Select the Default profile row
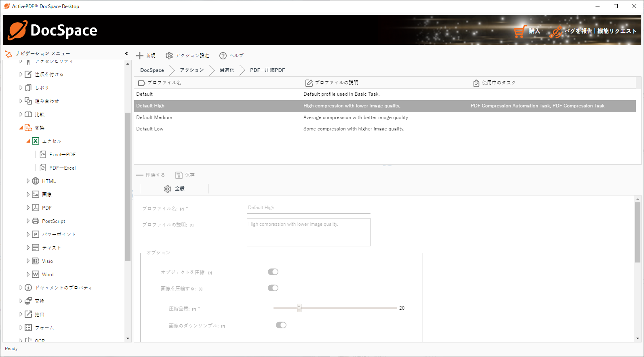Image resolution: width=644 pixels, height=357 pixels. [385, 94]
